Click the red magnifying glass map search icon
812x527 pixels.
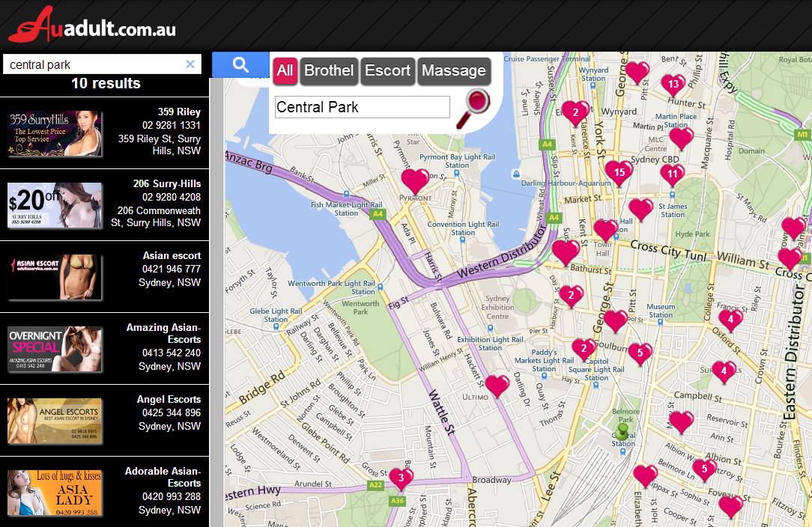[473, 109]
